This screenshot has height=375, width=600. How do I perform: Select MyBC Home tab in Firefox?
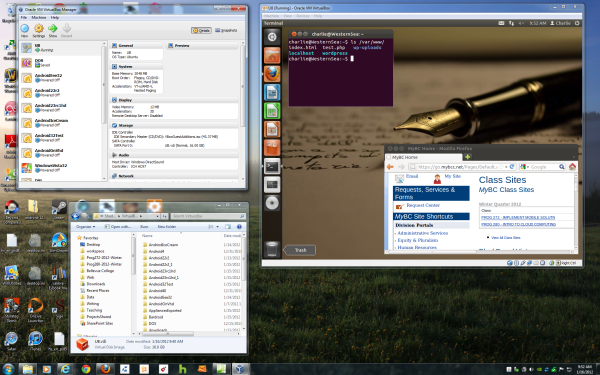point(424,157)
